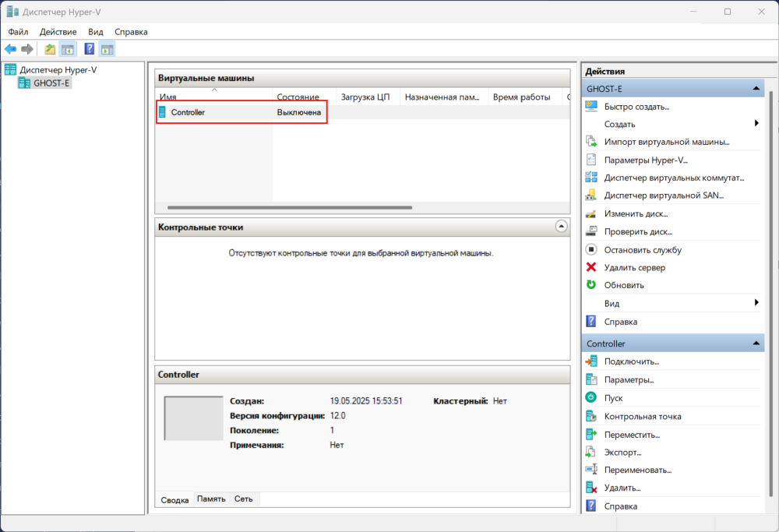Open the Файл menu
Viewport: 779px width, 532px height.
point(18,32)
